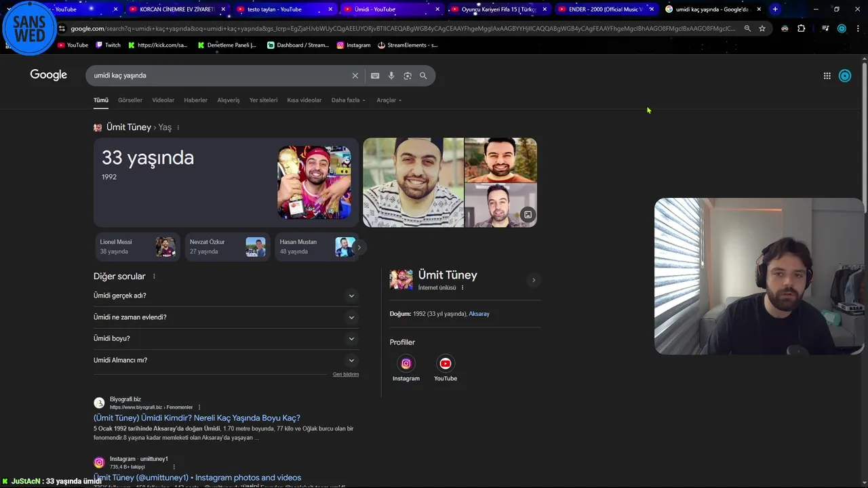Switch to "Yer siteleri" results tab
Screen dimensions: 868x488
[x=263, y=100]
